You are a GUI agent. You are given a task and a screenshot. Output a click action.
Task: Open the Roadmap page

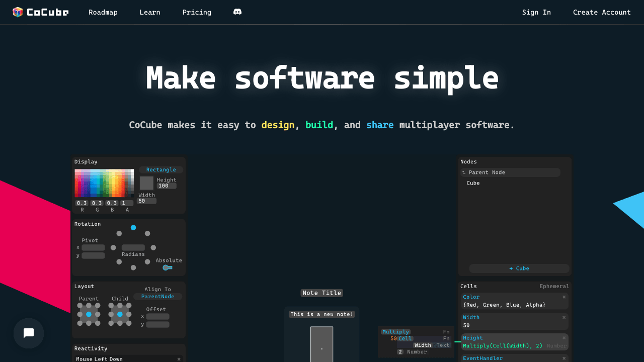click(x=103, y=12)
